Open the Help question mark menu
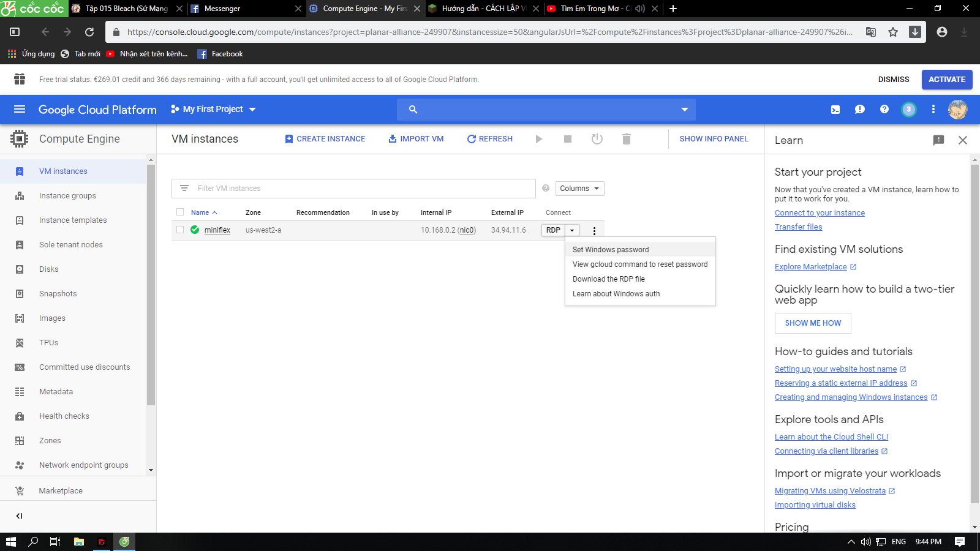The height and width of the screenshot is (551, 980). (x=884, y=110)
